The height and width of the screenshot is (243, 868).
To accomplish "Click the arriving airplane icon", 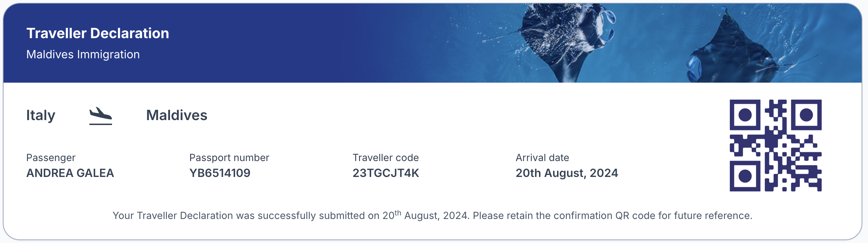I will (x=101, y=116).
